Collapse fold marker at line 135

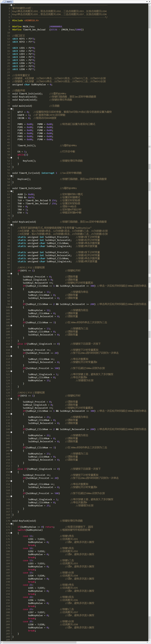pos(11,414)
